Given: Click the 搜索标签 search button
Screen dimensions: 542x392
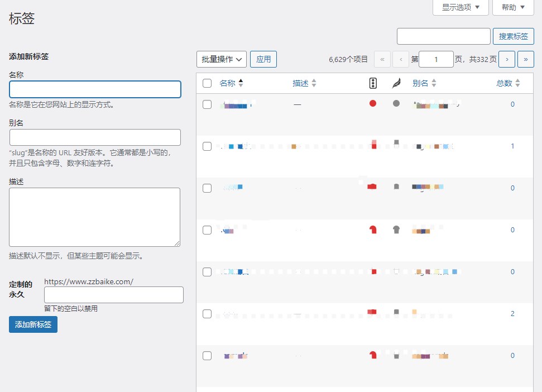Looking at the screenshot, I should 513,36.
